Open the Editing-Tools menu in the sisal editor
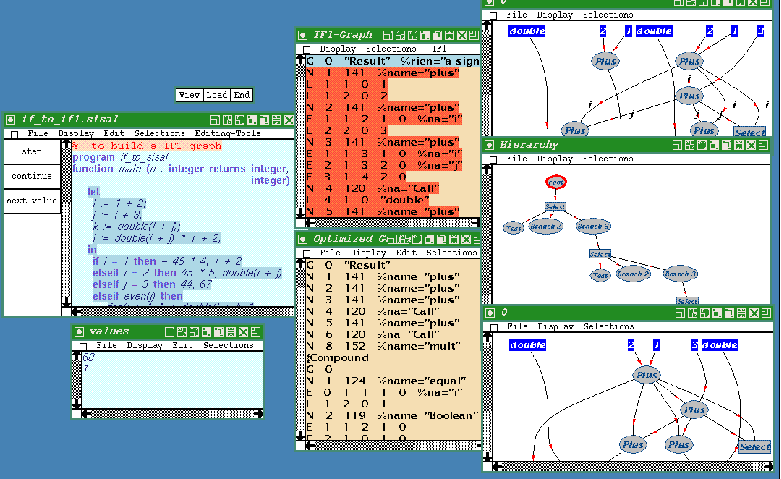 [228, 133]
